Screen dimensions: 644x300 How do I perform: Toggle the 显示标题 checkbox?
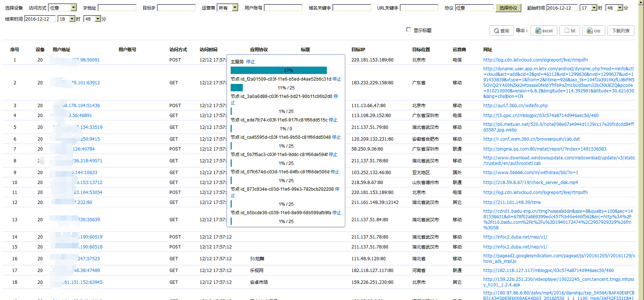click(x=409, y=29)
